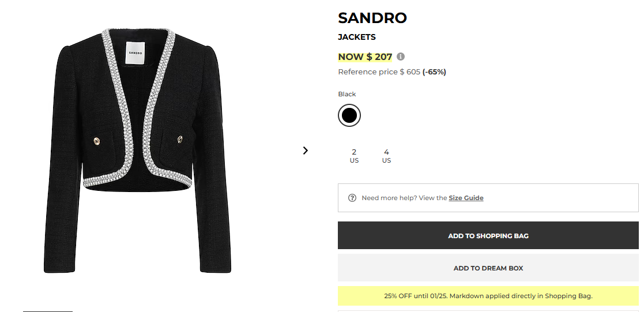The image size is (644, 312).
Task: Click the gold button on the jacket's left-side pocket
Action: 96,140
